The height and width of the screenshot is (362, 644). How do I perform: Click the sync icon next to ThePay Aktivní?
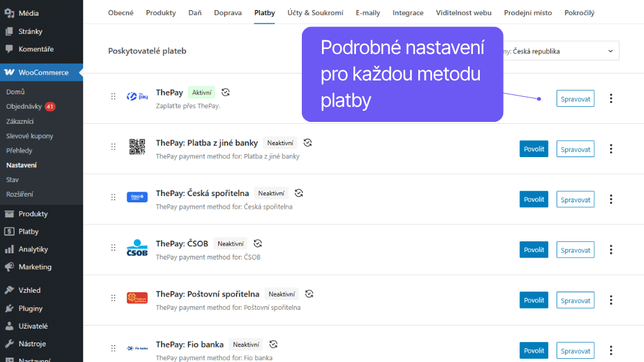point(226,92)
